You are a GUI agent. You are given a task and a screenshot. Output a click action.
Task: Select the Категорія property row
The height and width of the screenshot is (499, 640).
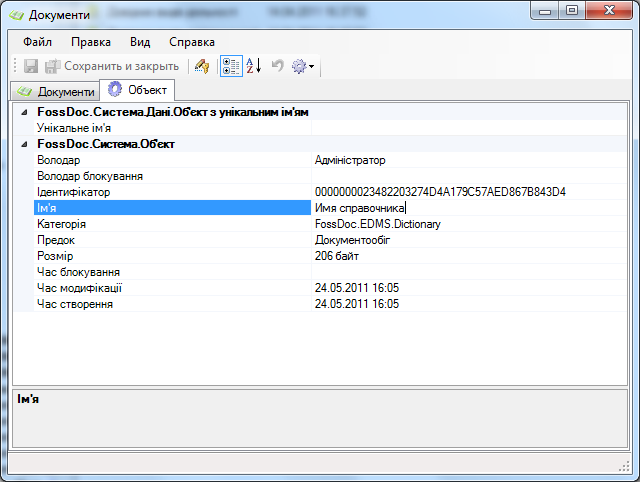click(x=160, y=224)
